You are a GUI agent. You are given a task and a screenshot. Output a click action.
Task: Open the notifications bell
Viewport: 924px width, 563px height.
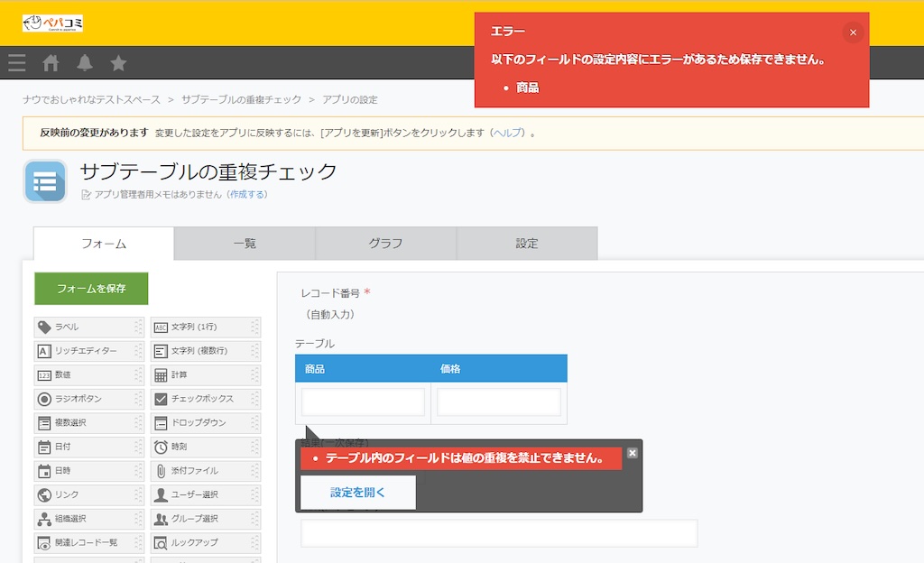click(85, 62)
